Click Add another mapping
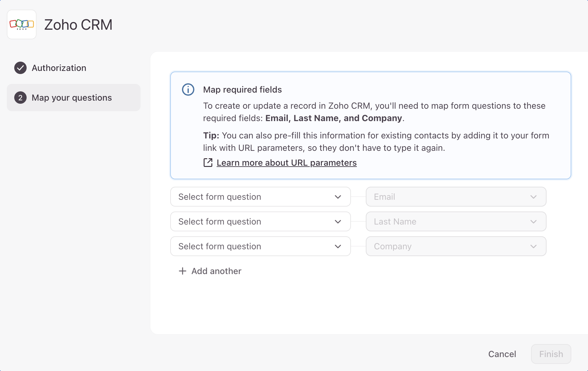The height and width of the screenshot is (371, 588). pos(210,271)
